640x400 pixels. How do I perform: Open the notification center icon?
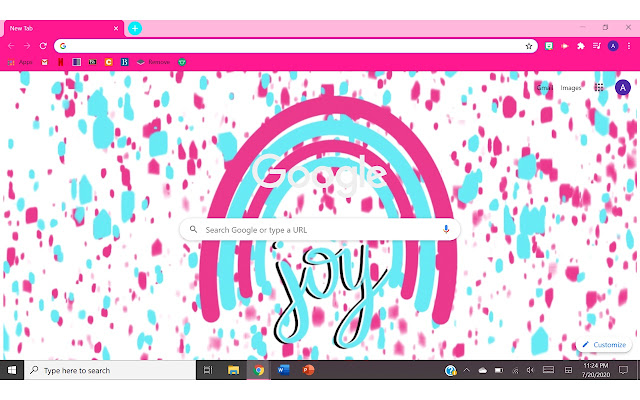pos(623,370)
